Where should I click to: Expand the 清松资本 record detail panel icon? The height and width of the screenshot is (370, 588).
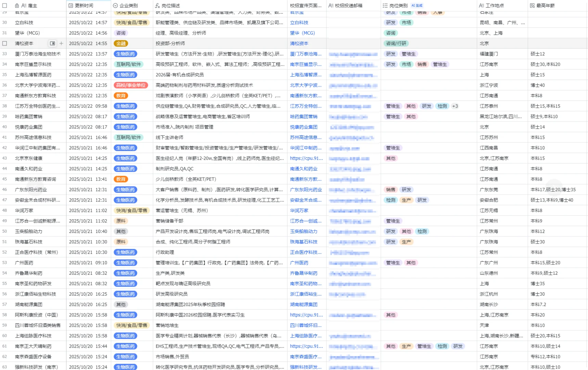52,44
